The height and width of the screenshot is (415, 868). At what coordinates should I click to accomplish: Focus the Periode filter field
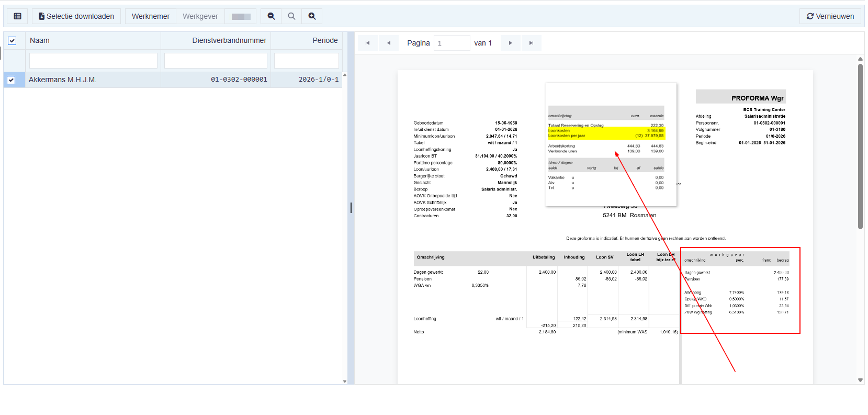307,61
